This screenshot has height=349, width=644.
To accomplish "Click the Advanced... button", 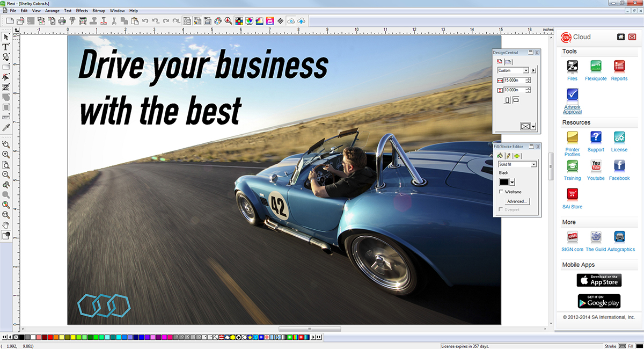I will click(516, 201).
